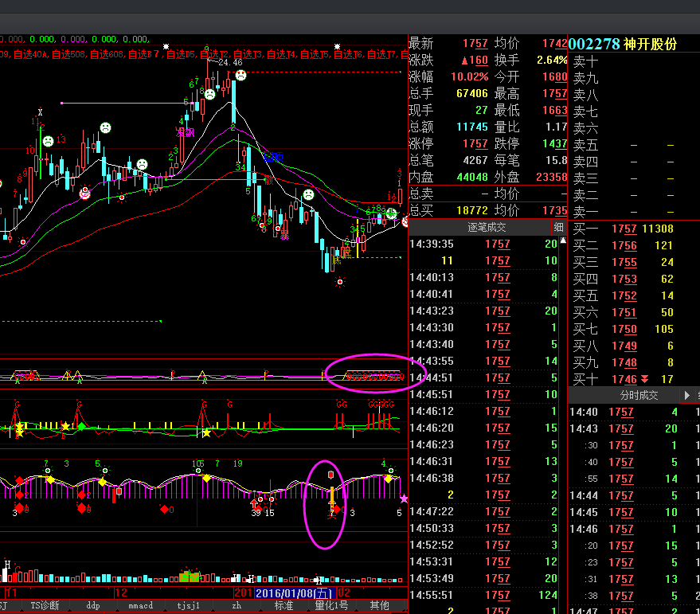Select the 14:39:35 trade row
Screen dimensions: 700x614
click(483, 244)
